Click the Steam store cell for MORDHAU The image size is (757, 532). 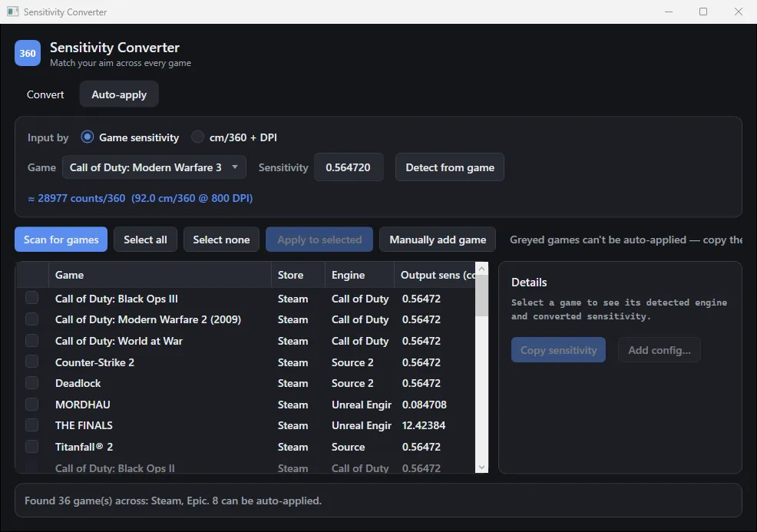tap(293, 405)
